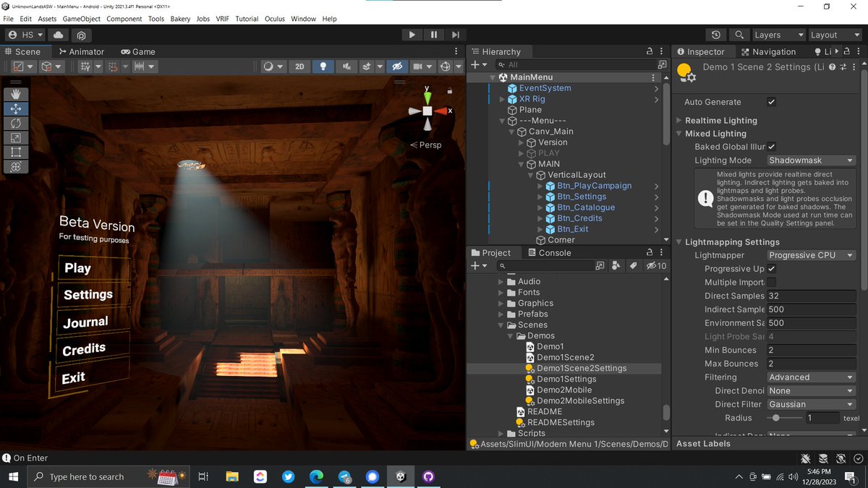This screenshot has height=488, width=868.
Task: Open the HS account dropdown
Action: pyautogui.click(x=26, y=35)
